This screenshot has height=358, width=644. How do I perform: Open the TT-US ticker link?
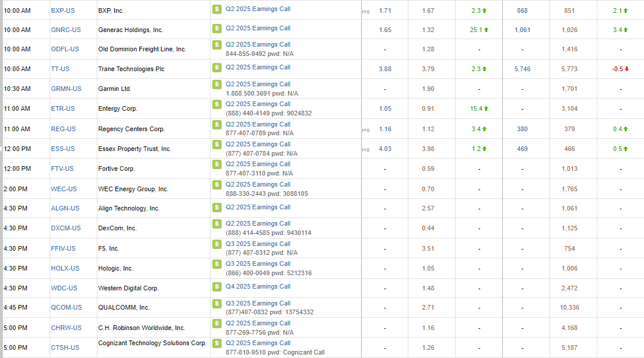click(60, 69)
